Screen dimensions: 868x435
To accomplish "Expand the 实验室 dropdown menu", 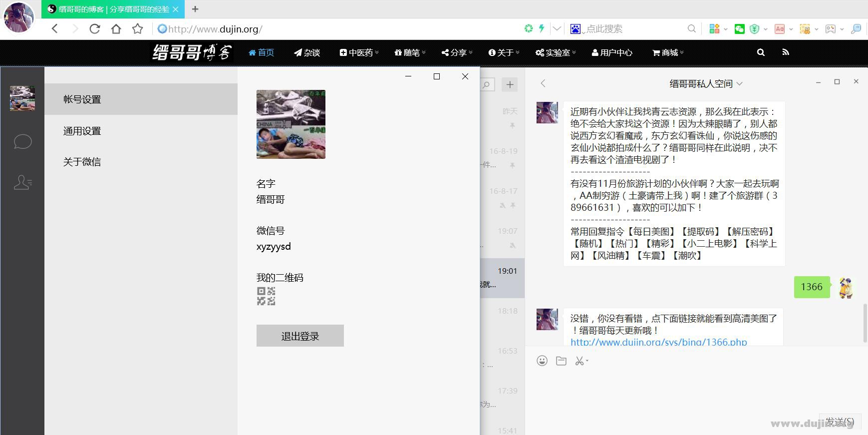I will coord(556,52).
